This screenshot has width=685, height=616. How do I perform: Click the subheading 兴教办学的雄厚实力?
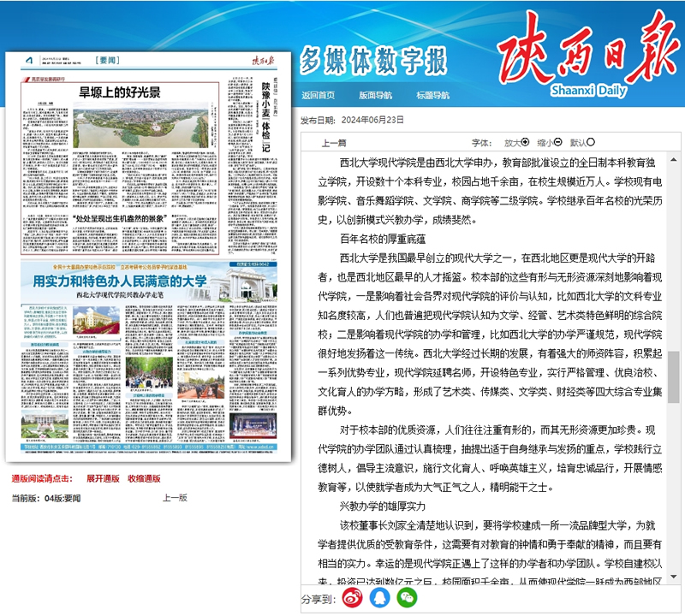coord(383,506)
